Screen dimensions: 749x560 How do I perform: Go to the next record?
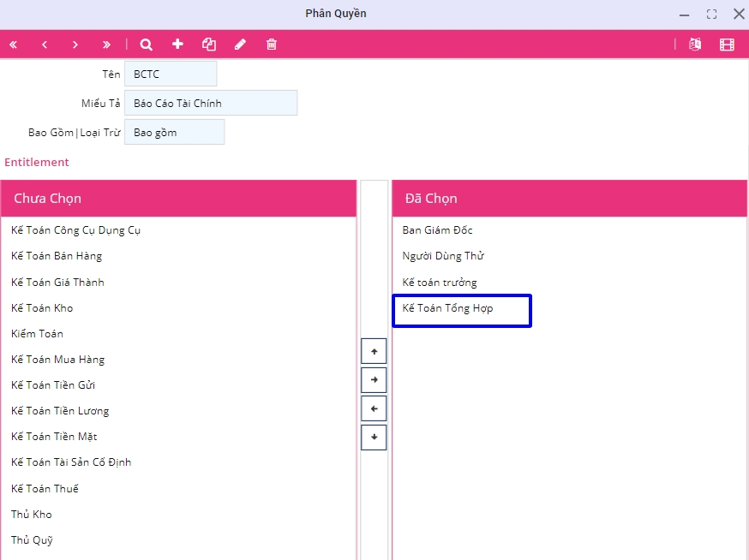coord(75,45)
